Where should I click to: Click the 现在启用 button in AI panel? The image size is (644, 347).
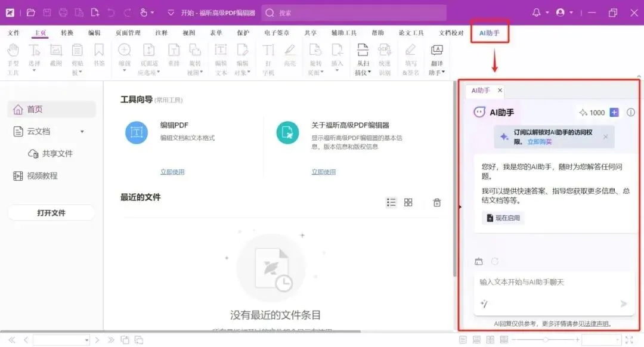pyautogui.click(x=503, y=218)
